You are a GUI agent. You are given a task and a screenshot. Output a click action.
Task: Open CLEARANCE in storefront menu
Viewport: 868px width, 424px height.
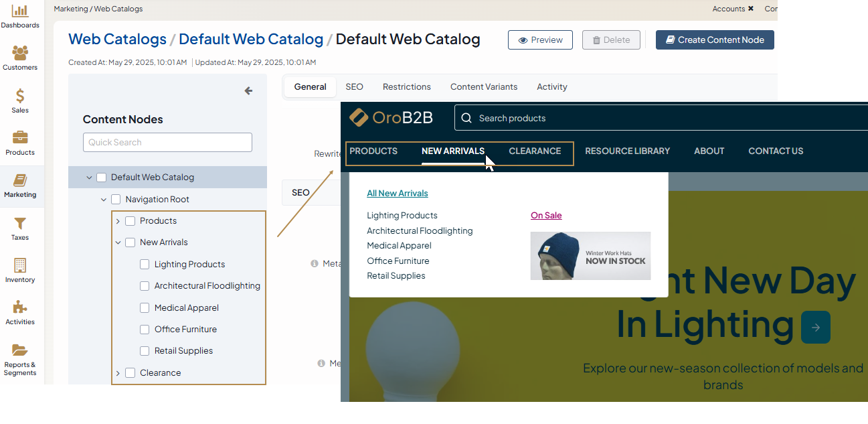(x=535, y=151)
